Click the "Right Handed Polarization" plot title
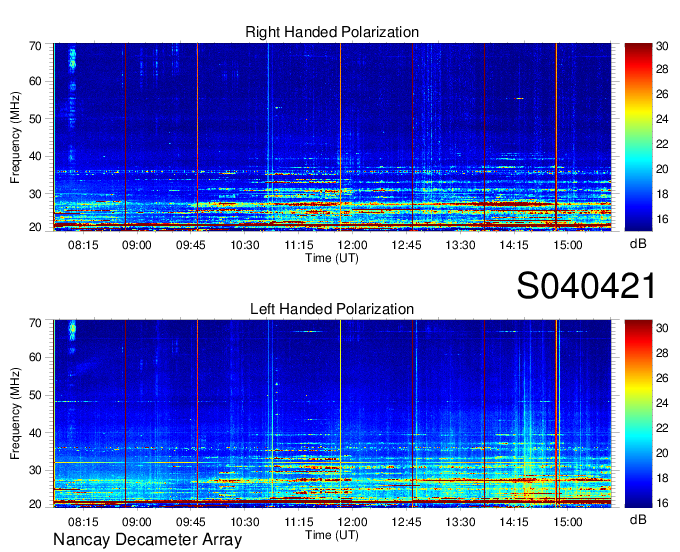 332,32
